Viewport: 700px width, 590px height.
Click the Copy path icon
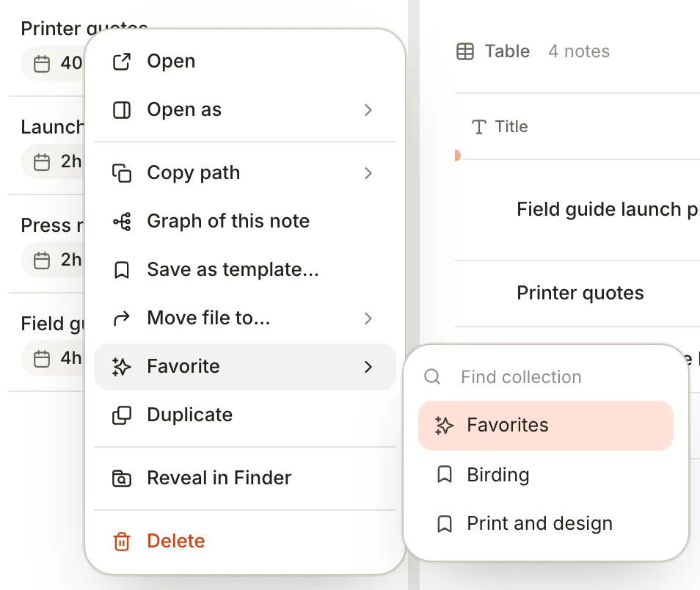click(x=121, y=173)
